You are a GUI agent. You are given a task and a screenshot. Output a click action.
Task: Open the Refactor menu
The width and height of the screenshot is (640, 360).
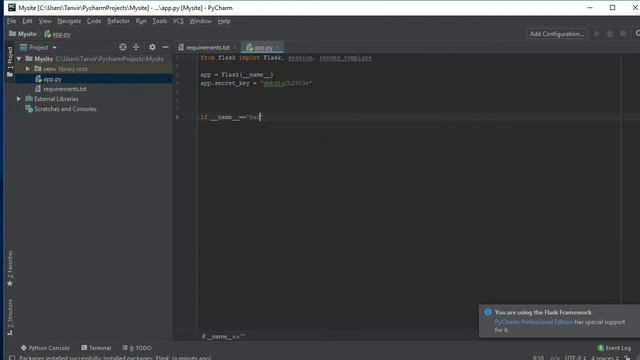point(118,21)
